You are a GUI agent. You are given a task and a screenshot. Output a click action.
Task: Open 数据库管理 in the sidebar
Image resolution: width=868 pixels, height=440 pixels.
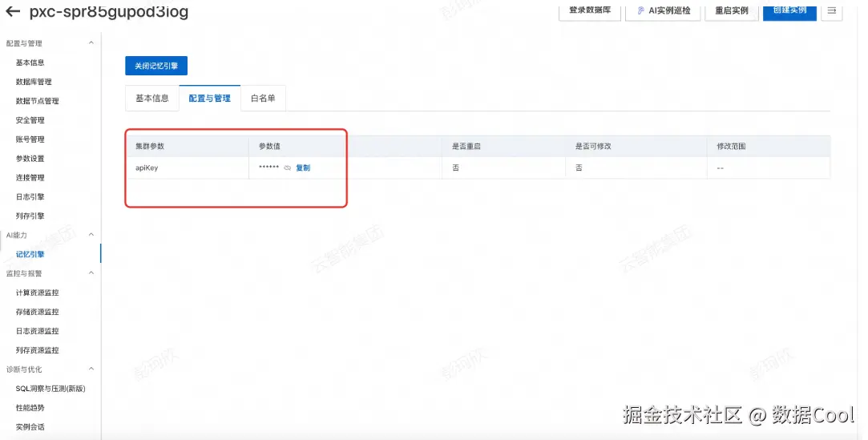pyautogui.click(x=34, y=82)
